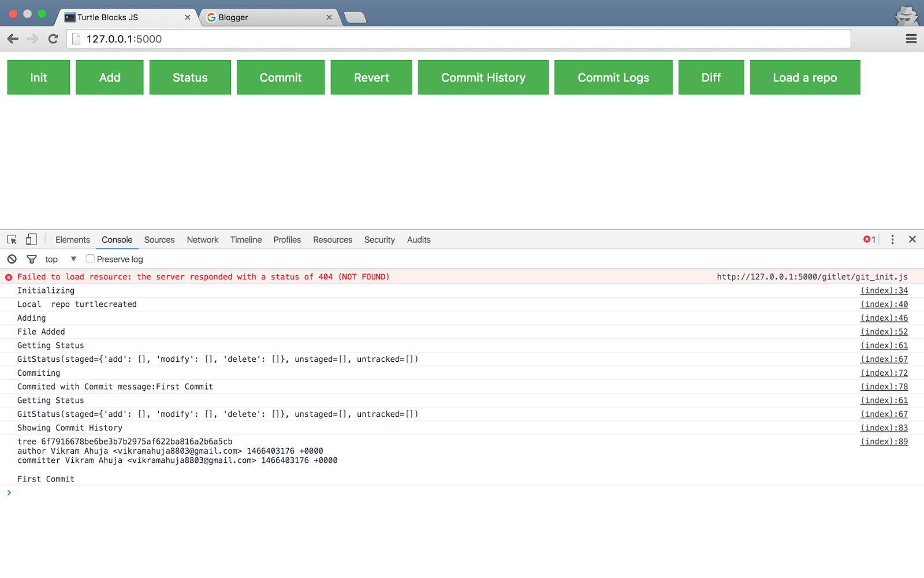Click the Load a repo button
This screenshot has height=578, width=924.
[x=805, y=77]
